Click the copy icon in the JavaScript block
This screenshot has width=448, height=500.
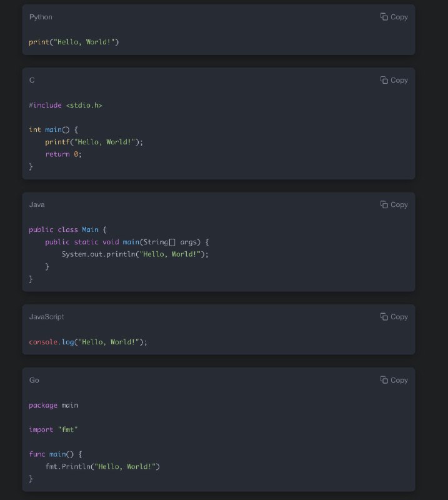384,317
